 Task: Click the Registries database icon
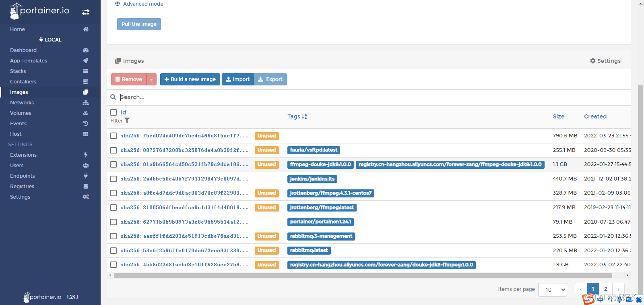(x=86, y=186)
